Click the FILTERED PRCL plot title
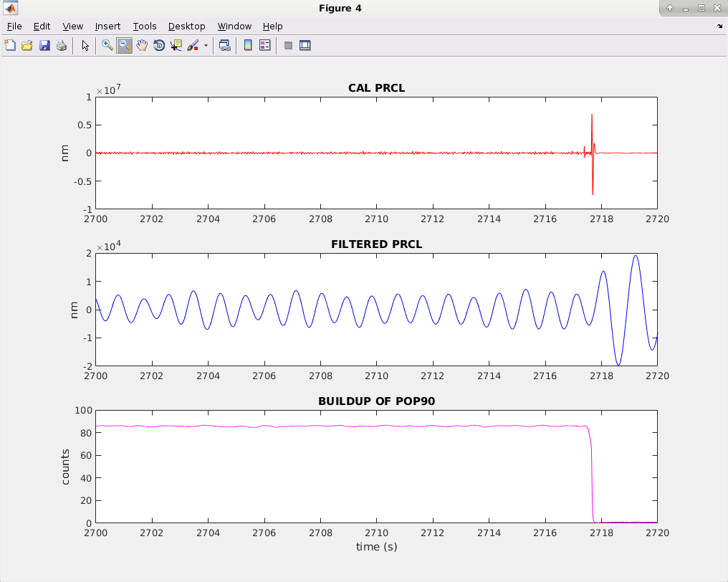This screenshot has height=582, width=728. [376, 244]
